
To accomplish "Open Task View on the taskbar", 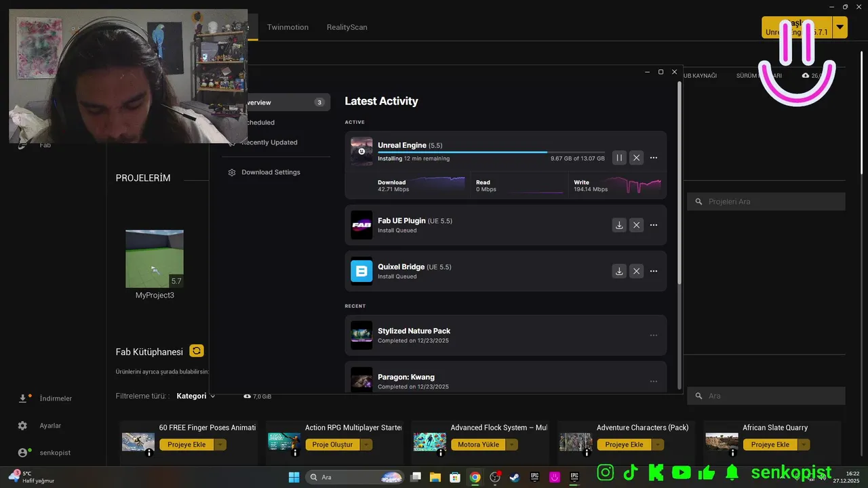I will point(416,477).
